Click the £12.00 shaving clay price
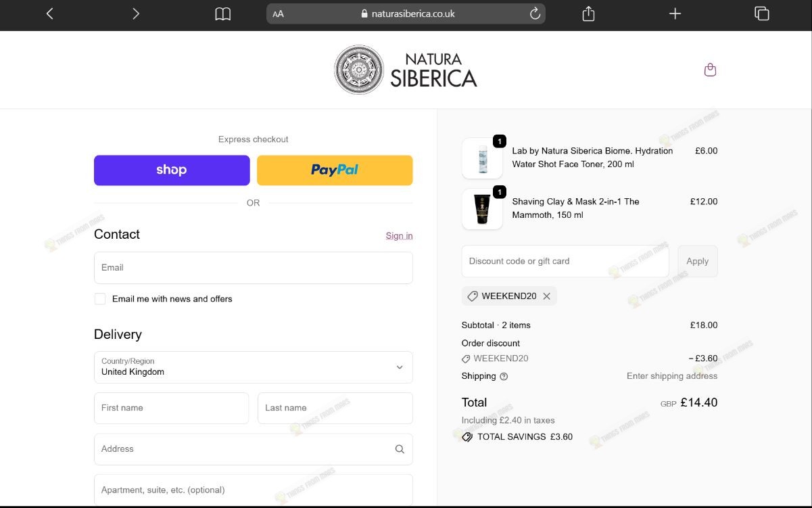 tap(704, 202)
